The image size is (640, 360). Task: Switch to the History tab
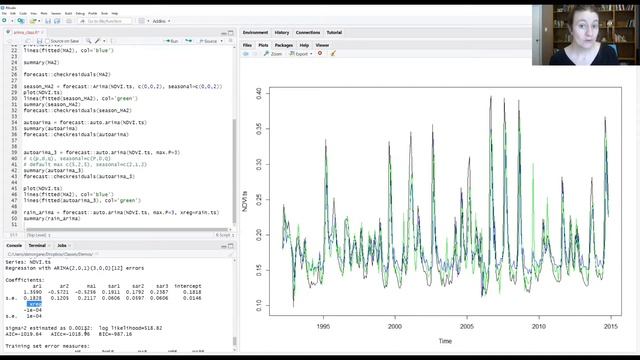point(282,32)
